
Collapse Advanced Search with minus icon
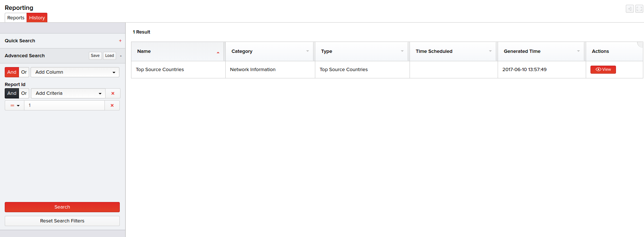click(x=121, y=56)
